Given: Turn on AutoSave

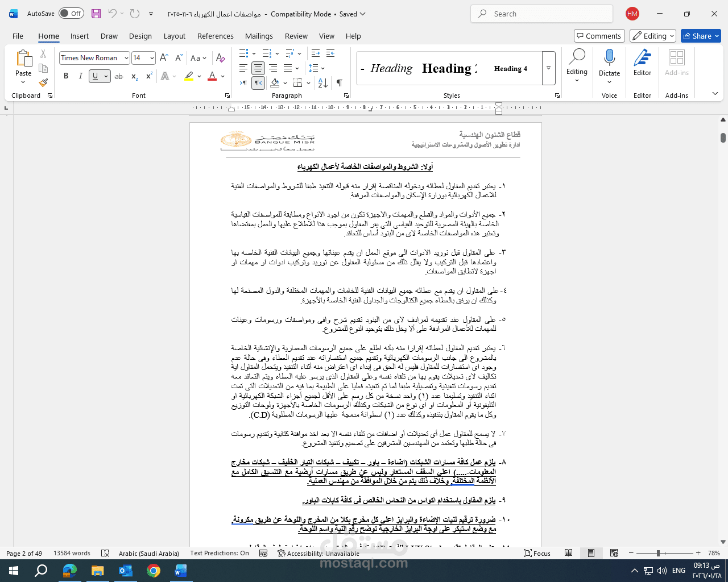Looking at the screenshot, I should [71, 13].
